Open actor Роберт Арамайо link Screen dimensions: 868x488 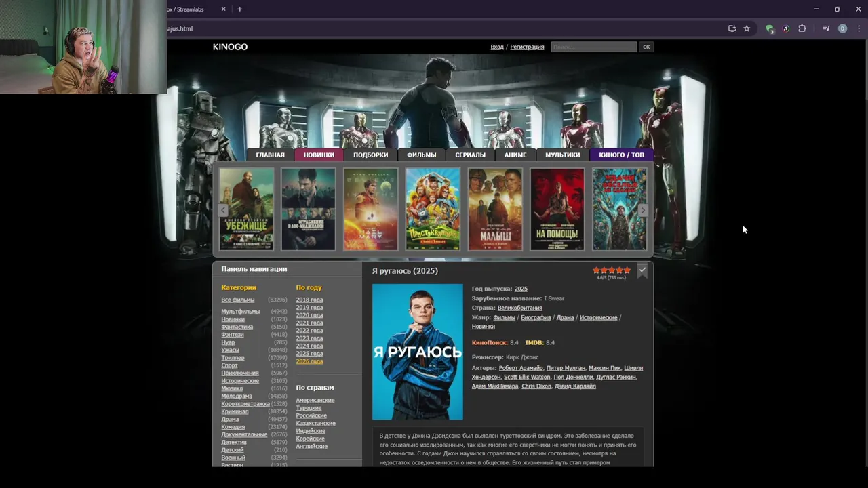click(521, 368)
